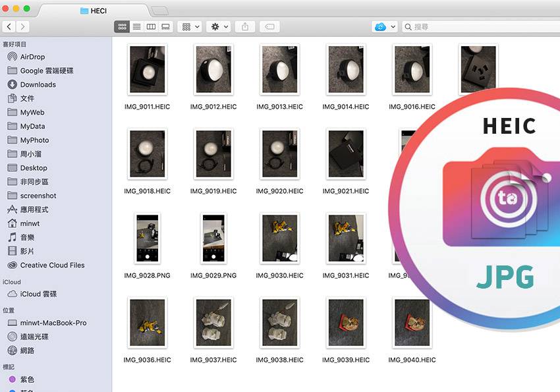The width and height of the screenshot is (560, 392).
Task: Click the Edit Tags toolbar button
Action: click(x=268, y=27)
